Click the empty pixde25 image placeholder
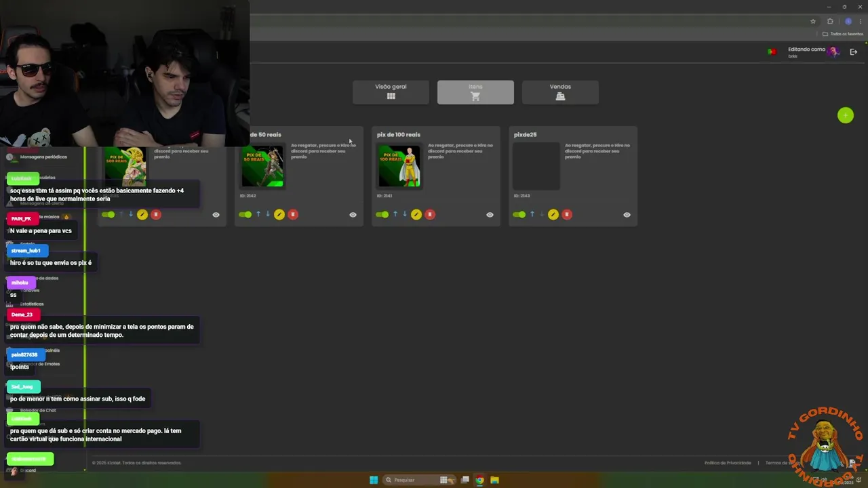 (x=536, y=166)
